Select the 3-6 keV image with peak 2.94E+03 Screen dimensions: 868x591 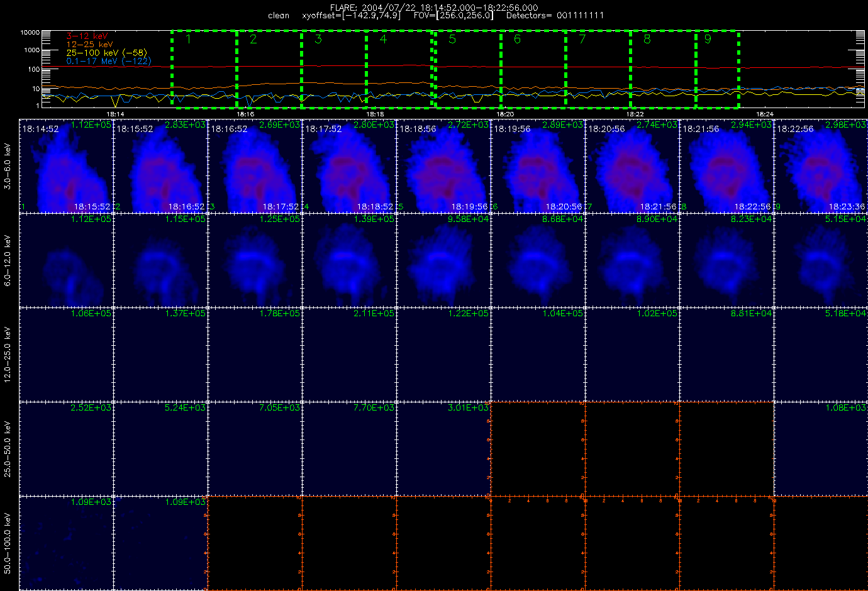[x=726, y=166]
